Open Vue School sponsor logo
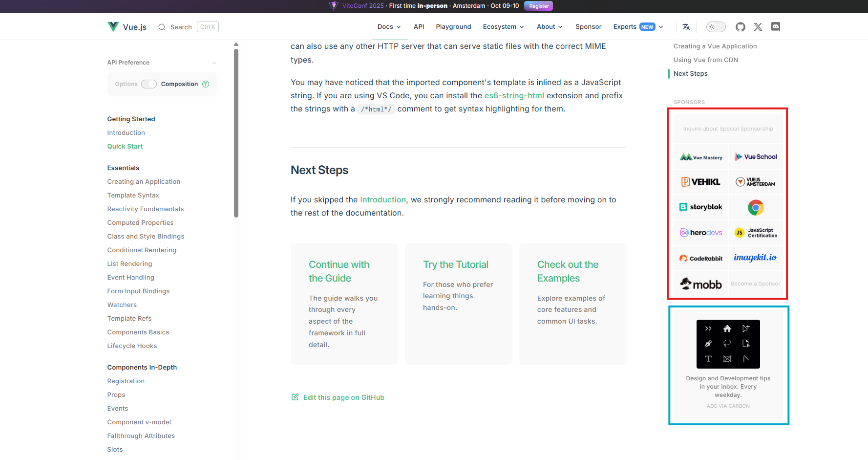This screenshot has height=460, width=868. coord(756,157)
